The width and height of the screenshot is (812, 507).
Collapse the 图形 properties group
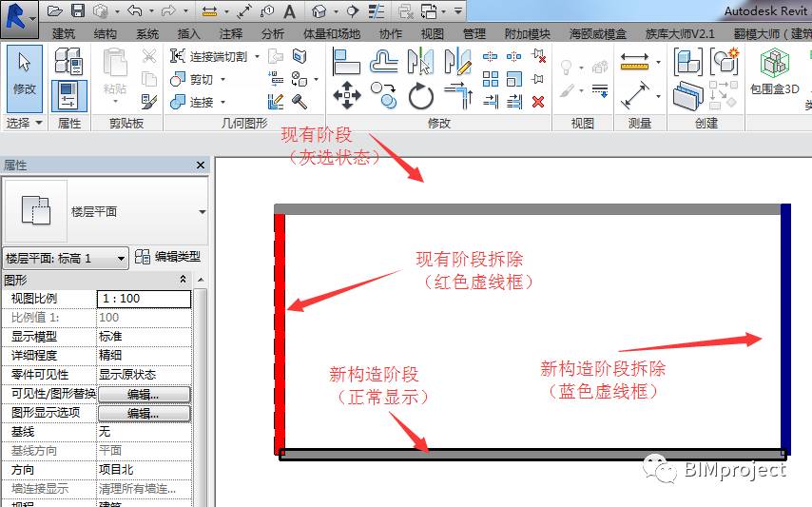click(183, 280)
